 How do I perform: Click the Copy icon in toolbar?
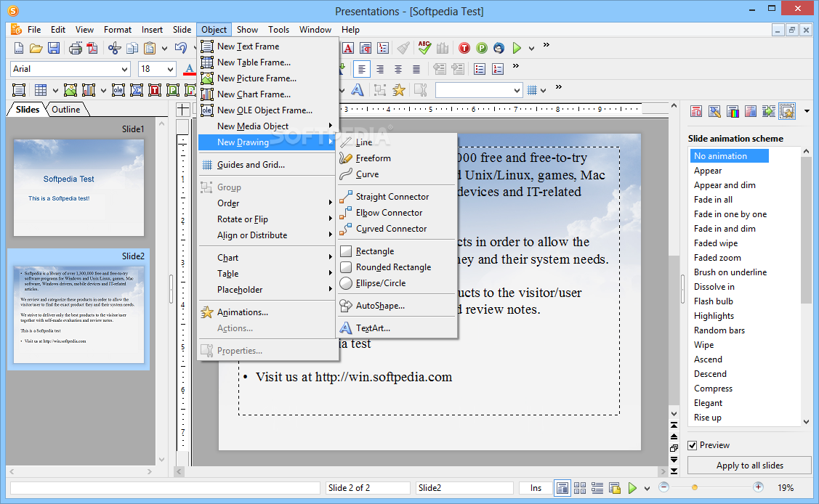133,49
